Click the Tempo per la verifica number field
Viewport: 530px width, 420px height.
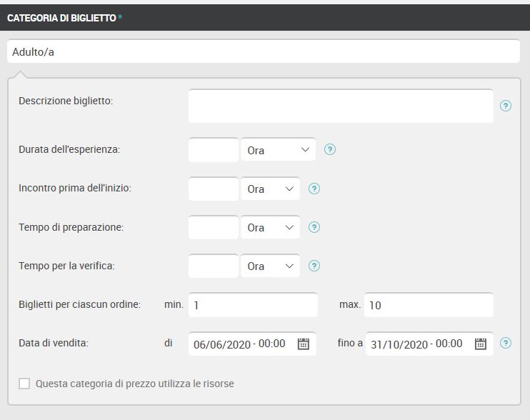pos(214,266)
